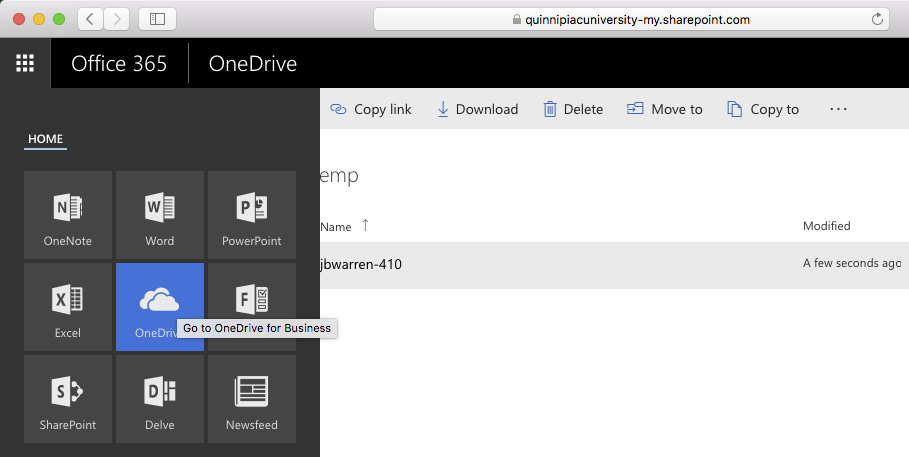909x457 pixels.
Task: Click the OneDrive tile
Action: pyautogui.click(x=160, y=300)
